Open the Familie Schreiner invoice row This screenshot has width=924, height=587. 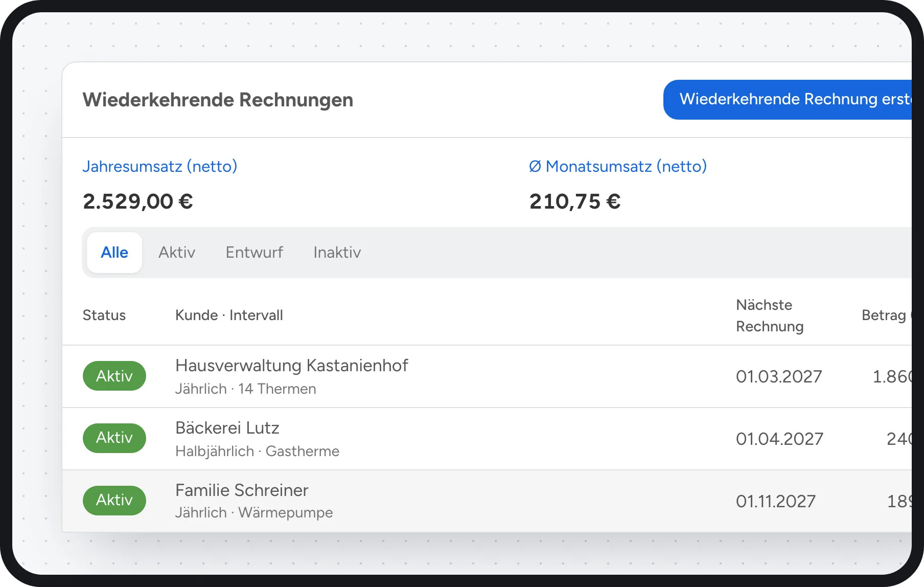(x=487, y=501)
